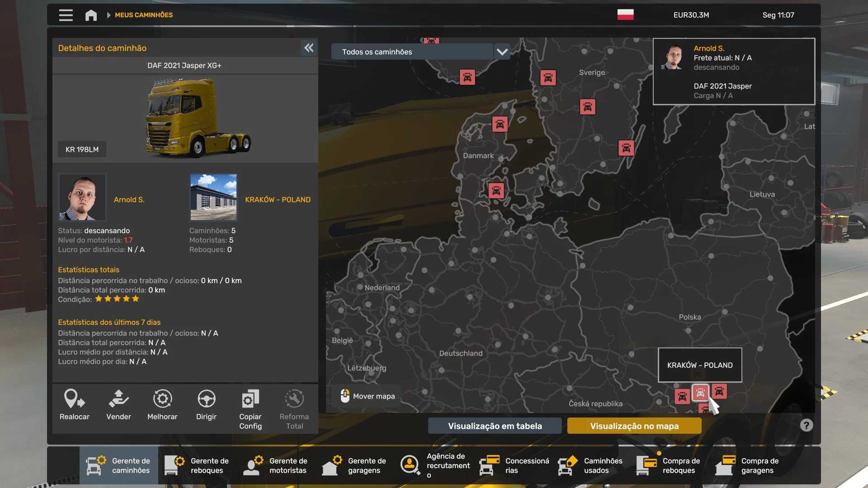
Task: Select the Kraków garage photo thumbnail
Action: (213, 197)
